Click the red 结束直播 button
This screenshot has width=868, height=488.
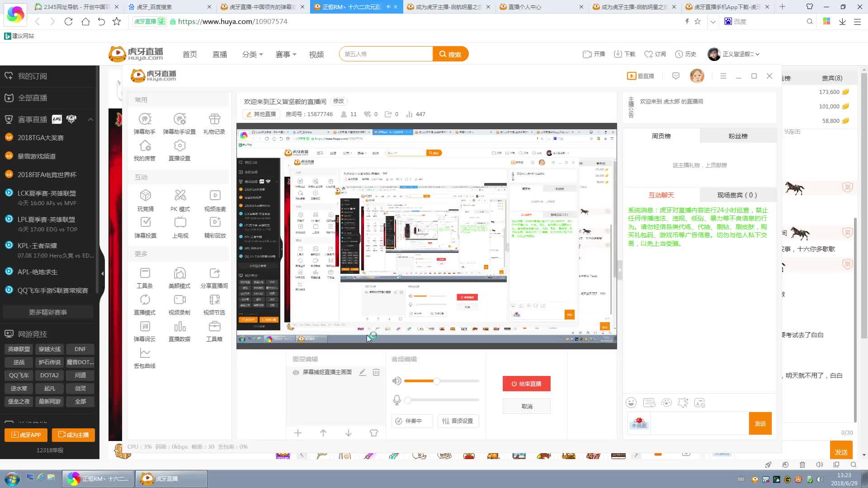click(527, 384)
